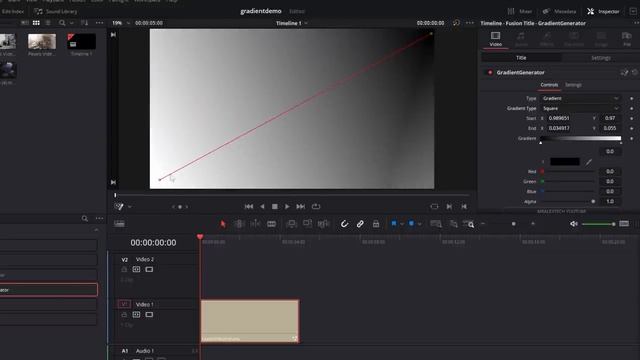Pick a color with the eyedropper icon

[589, 162]
